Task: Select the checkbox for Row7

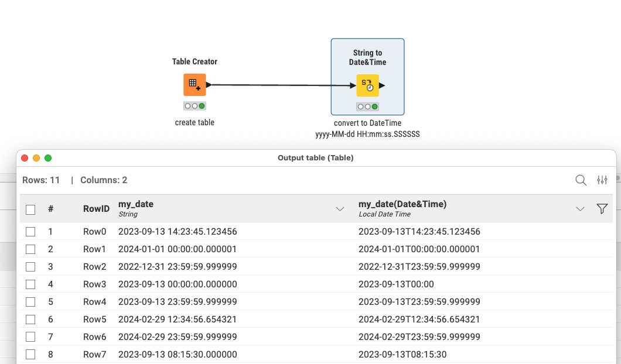Action: pyautogui.click(x=30, y=354)
